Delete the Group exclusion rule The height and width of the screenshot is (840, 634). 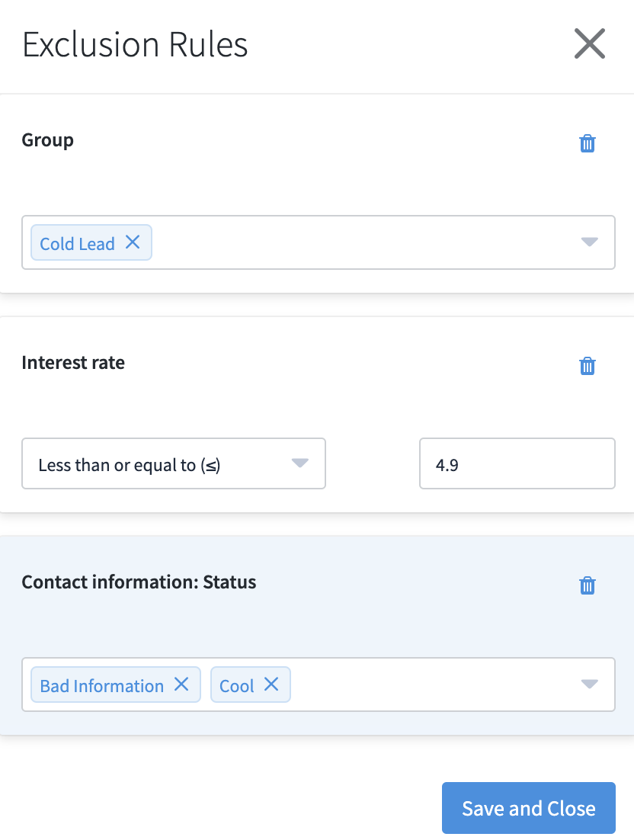pyautogui.click(x=587, y=143)
